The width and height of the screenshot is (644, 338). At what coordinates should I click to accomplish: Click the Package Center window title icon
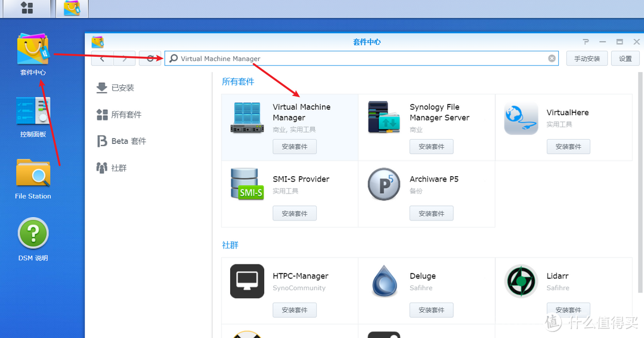click(x=97, y=42)
